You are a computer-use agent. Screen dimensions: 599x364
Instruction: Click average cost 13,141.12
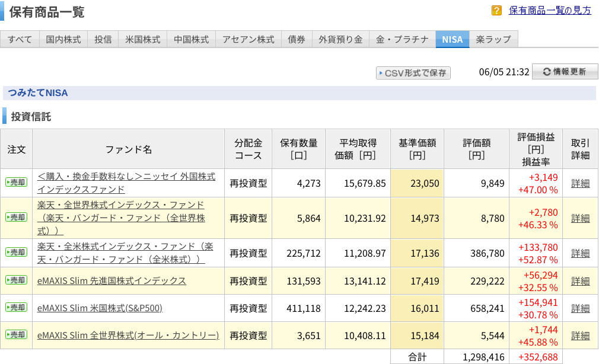(x=365, y=281)
